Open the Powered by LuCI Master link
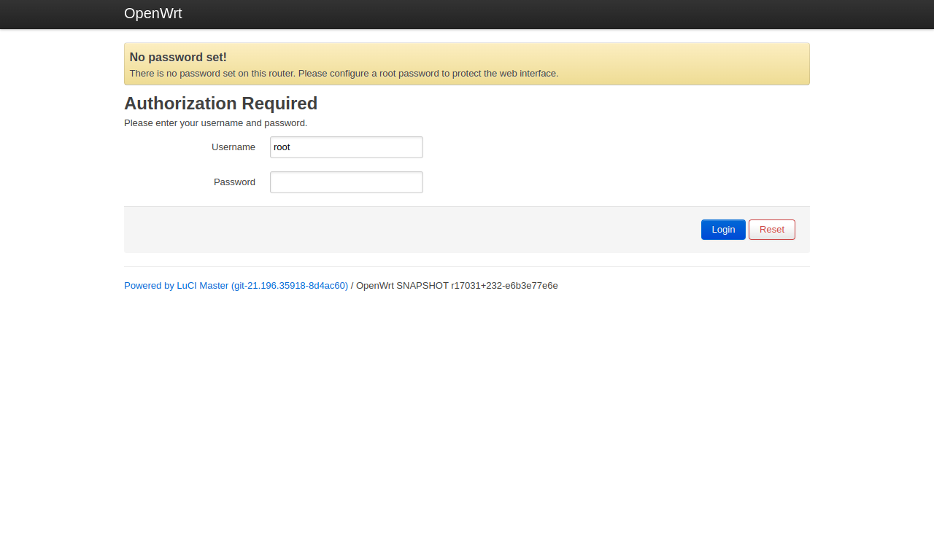934x560 pixels. click(x=236, y=286)
